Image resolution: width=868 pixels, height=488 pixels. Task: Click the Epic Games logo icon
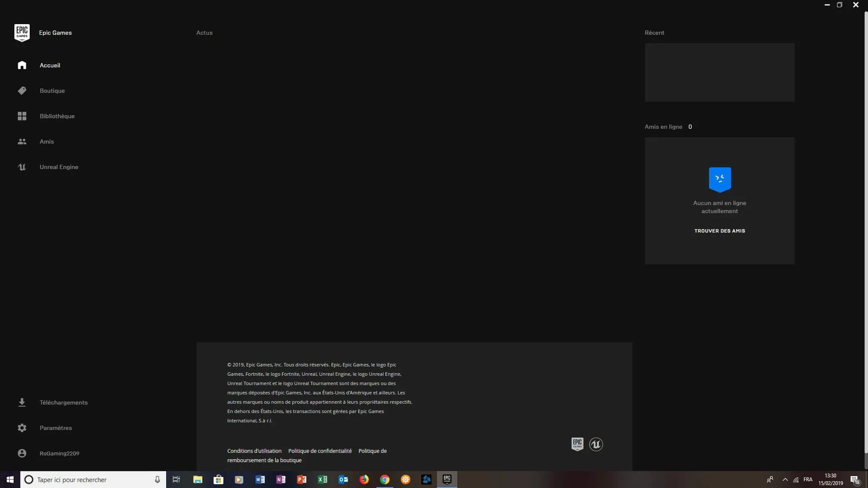(22, 33)
